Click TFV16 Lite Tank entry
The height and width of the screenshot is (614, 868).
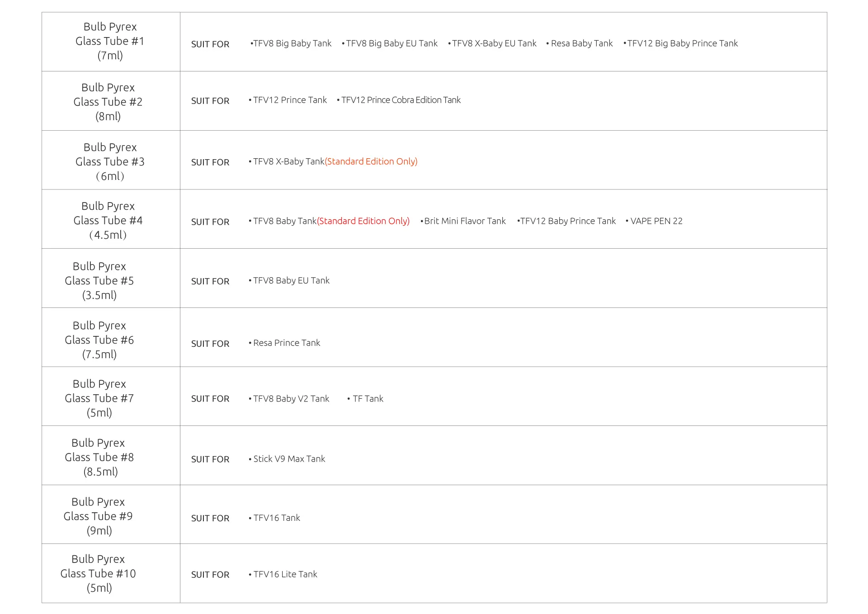click(285, 574)
